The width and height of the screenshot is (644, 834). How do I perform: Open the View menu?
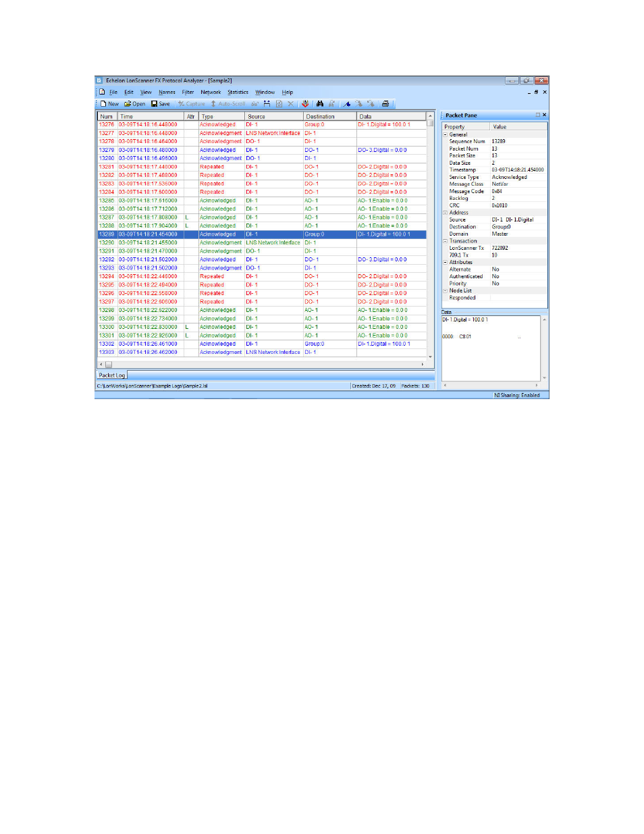point(146,93)
